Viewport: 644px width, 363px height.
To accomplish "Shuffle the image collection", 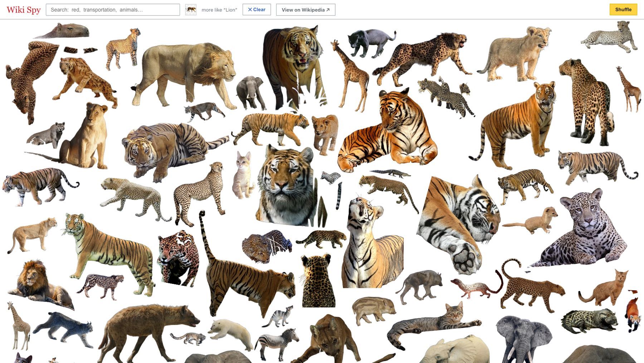I will coord(623,10).
